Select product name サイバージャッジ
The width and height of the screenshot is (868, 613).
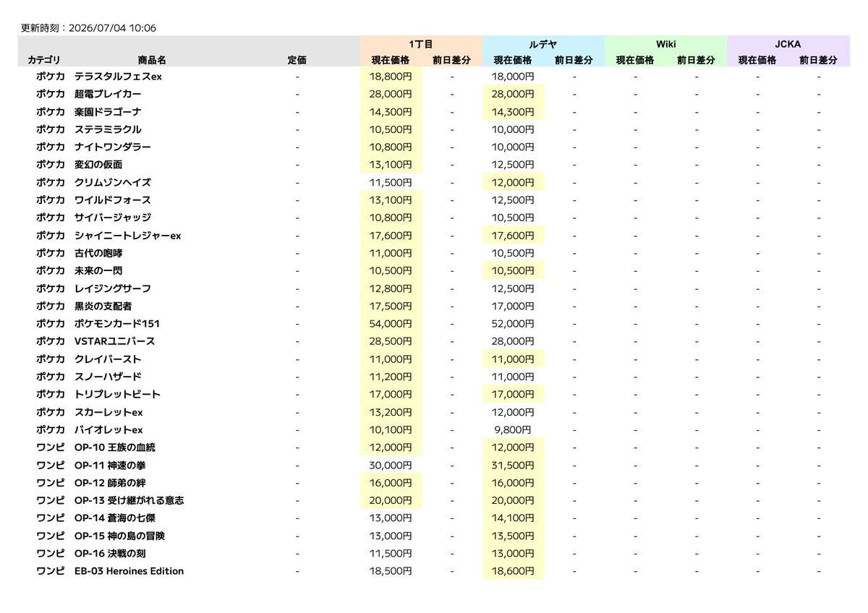tap(113, 218)
